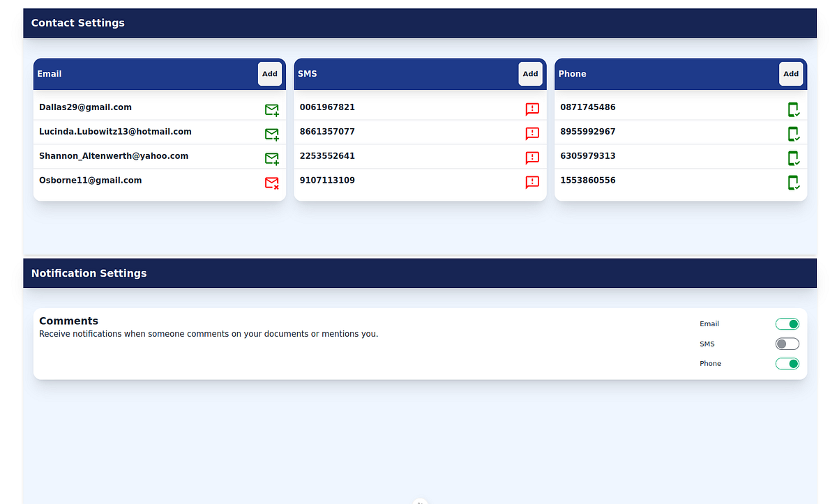Click the mail-add icon next to Shannon_Altenwerth@yahoo.com
Image resolution: width=837 pixels, height=504 pixels.
(272, 158)
